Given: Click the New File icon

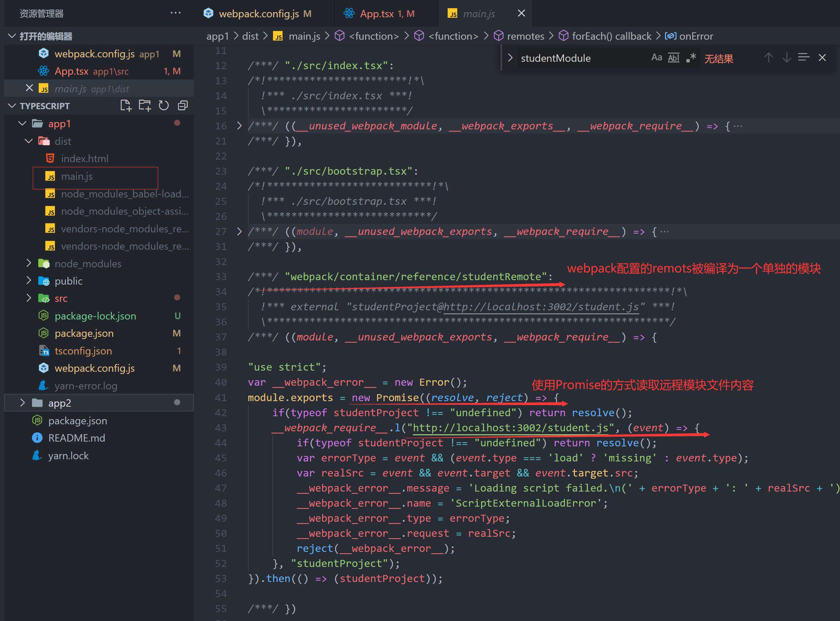Looking at the screenshot, I should (x=126, y=105).
